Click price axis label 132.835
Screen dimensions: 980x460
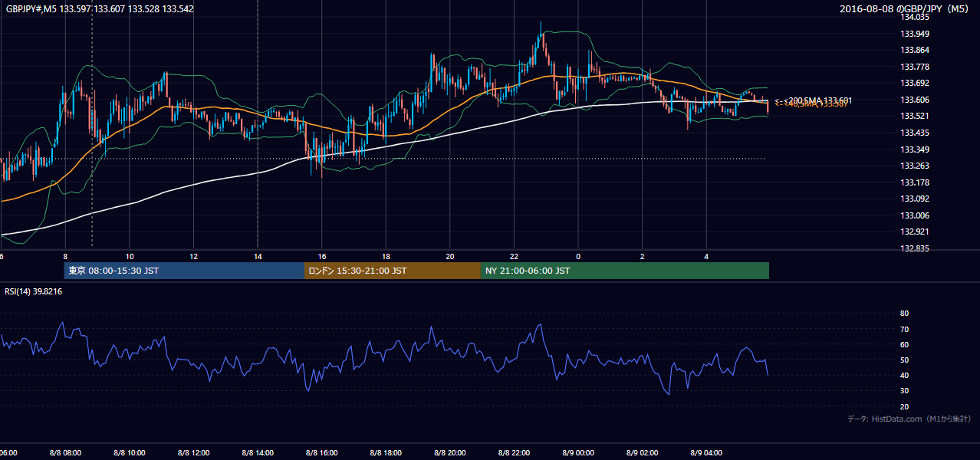(916, 248)
